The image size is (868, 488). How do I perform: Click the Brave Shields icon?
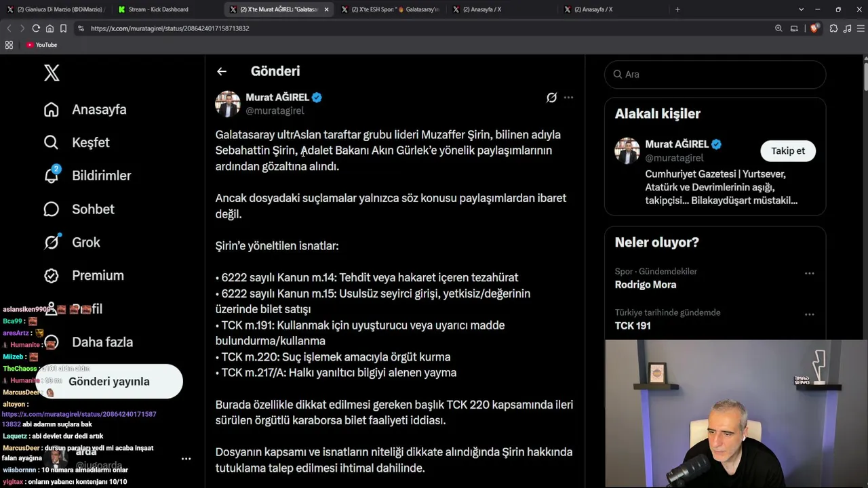pos(814,28)
